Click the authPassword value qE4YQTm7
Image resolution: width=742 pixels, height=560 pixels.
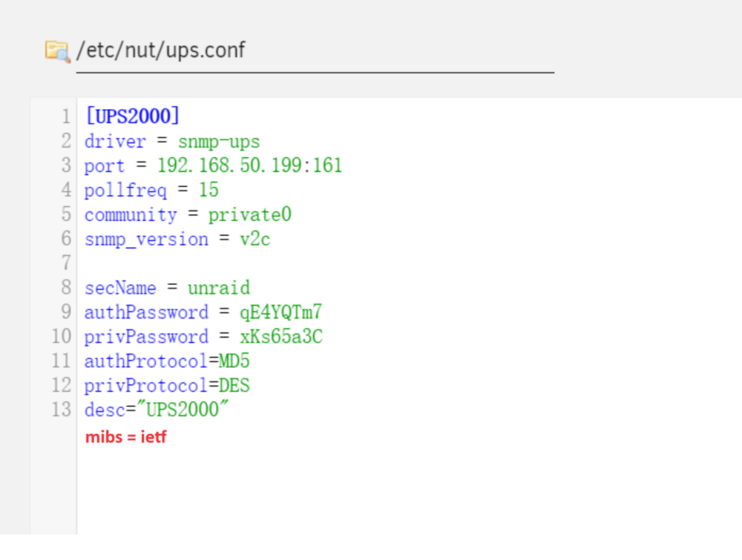[280, 312]
